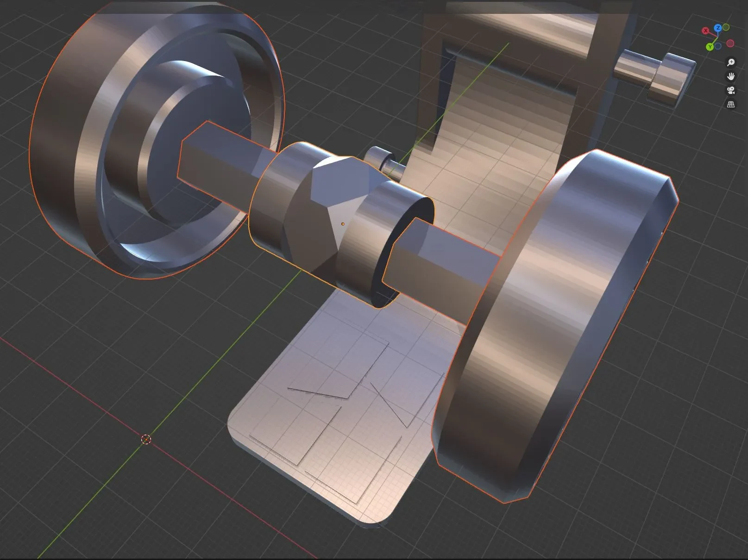Image resolution: width=748 pixels, height=560 pixels.
Task: Click the hand pan view icon
Action: pyautogui.click(x=731, y=76)
